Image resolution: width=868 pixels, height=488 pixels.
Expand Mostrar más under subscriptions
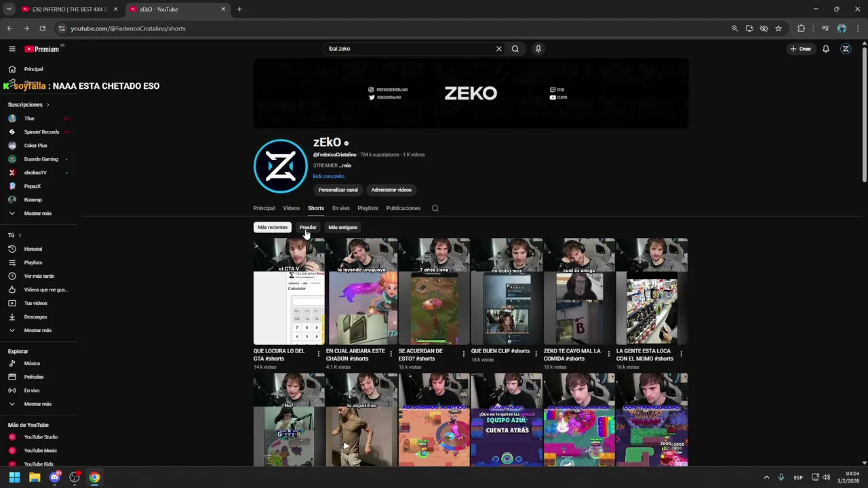coord(37,213)
